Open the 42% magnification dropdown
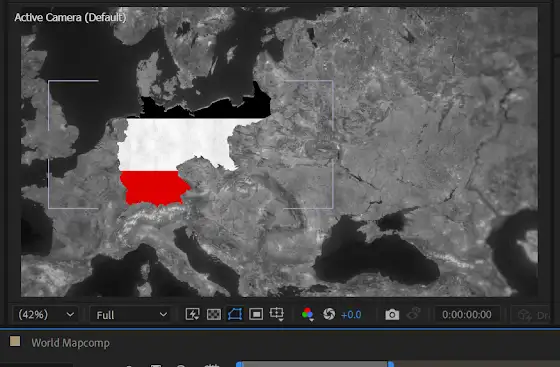Viewport: 560px width, 367px height. 46,315
